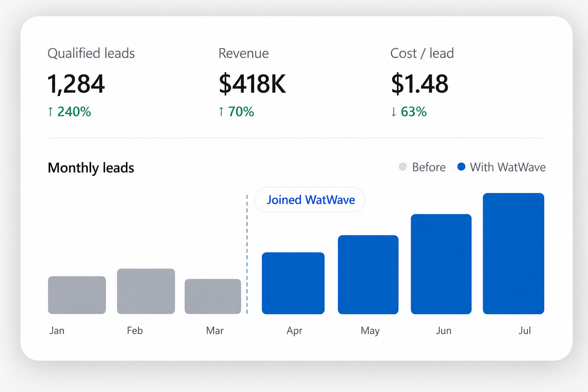The width and height of the screenshot is (588, 392).
Task: Select the $418K revenue value
Action: [252, 84]
